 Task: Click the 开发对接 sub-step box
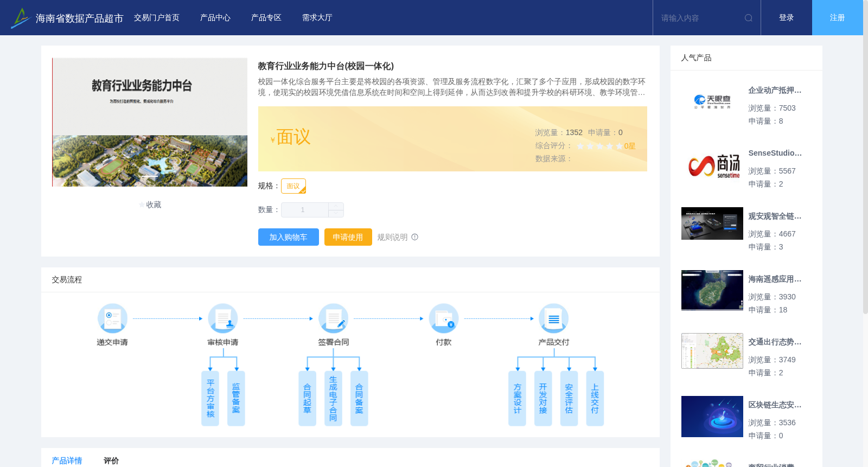point(543,399)
